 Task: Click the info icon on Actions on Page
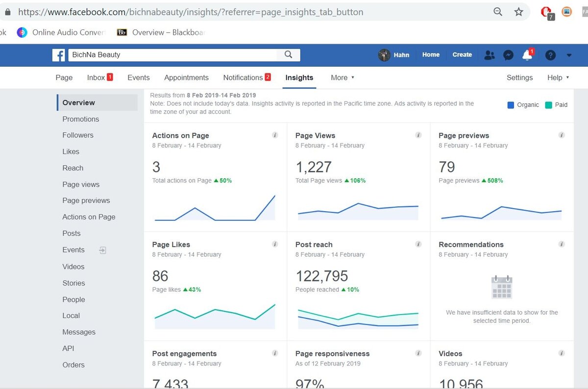(275, 135)
